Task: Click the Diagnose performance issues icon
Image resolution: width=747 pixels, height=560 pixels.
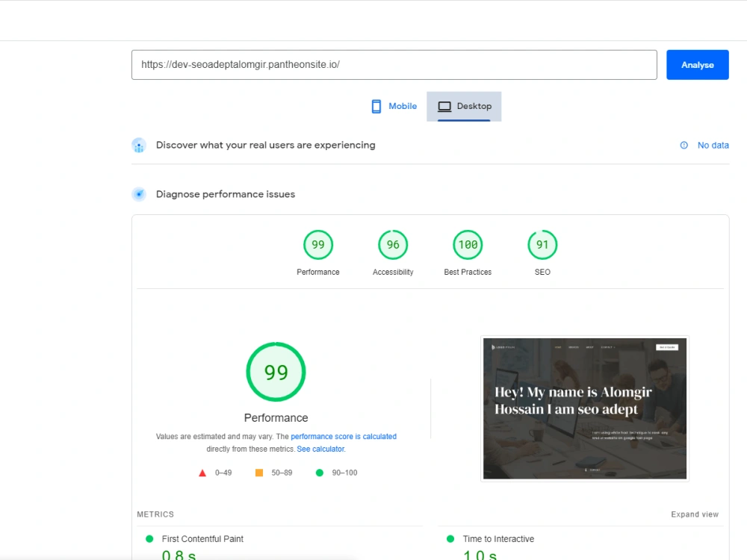Action: click(x=139, y=194)
